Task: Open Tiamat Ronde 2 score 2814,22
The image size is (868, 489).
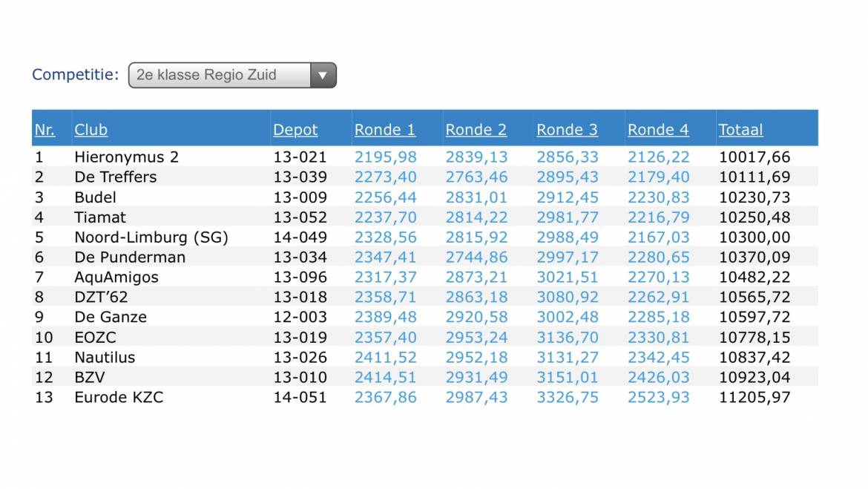Action: (476, 217)
